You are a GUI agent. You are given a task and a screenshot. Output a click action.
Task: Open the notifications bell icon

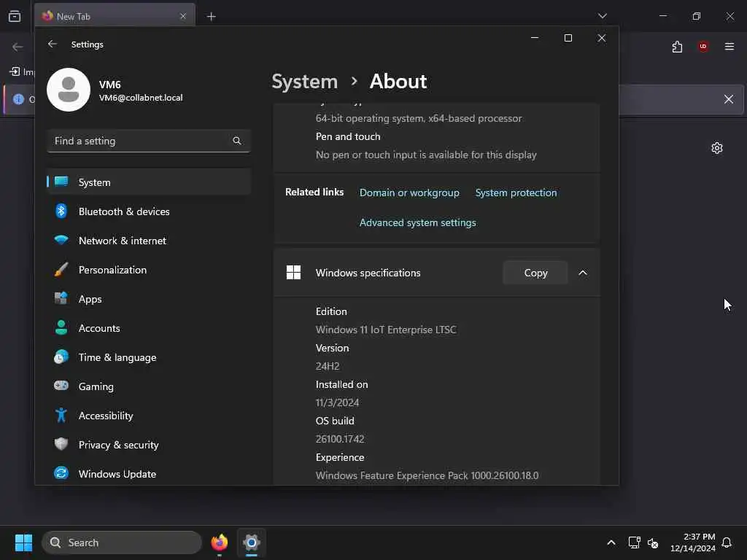point(727,542)
